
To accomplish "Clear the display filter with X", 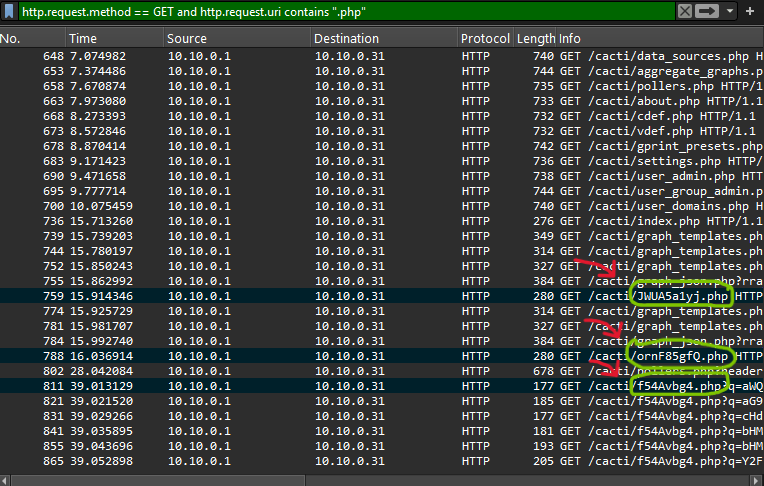I will pos(684,11).
